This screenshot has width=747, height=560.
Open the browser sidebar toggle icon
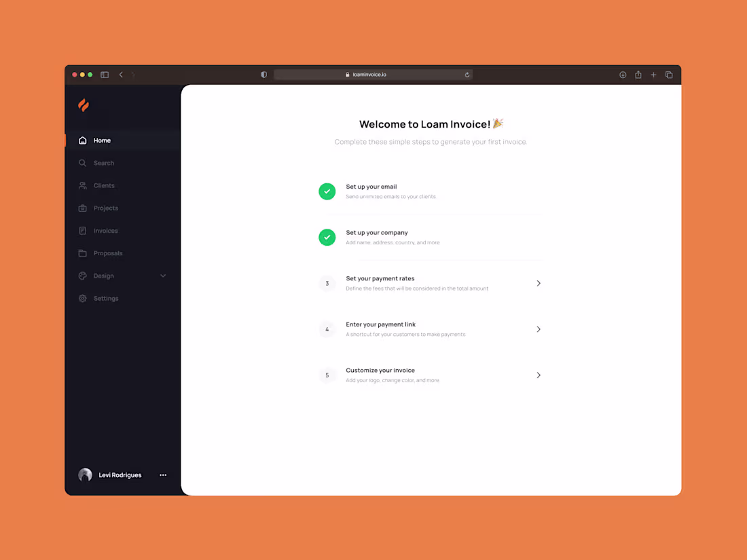click(105, 75)
